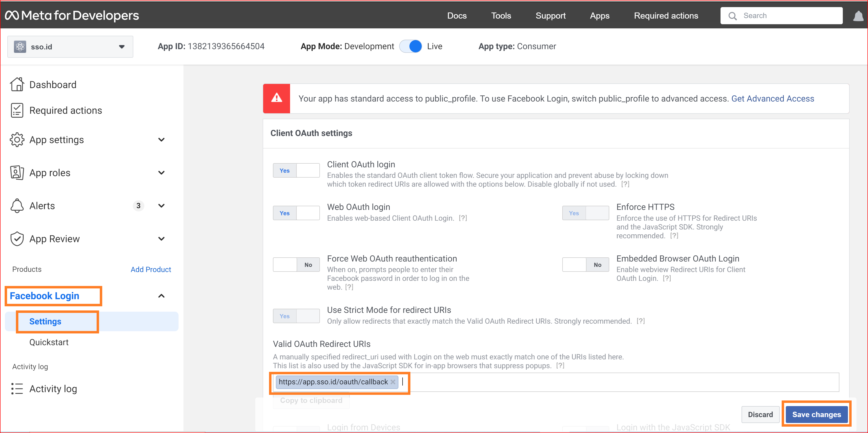Viewport: 868px width, 433px height.
Task: Open Apps in the top navigation
Action: click(x=599, y=16)
